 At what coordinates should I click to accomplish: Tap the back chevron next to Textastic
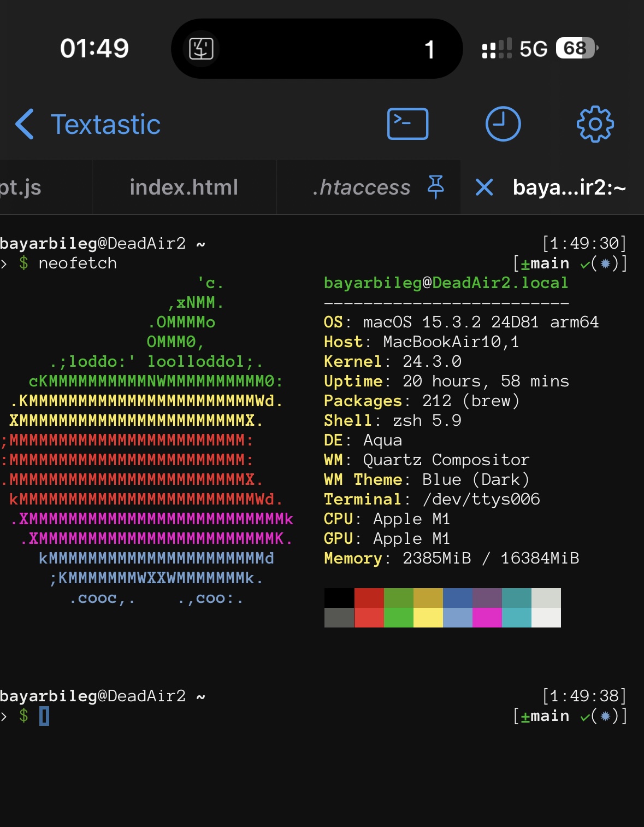[x=24, y=124]
